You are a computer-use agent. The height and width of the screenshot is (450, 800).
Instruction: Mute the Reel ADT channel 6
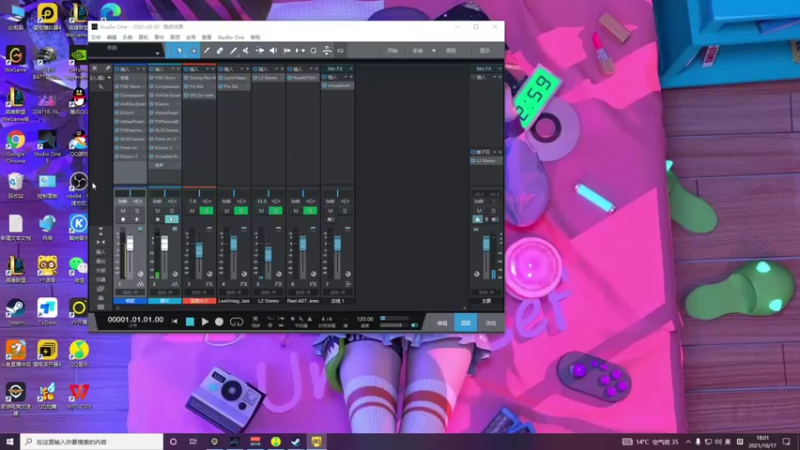[296, 211]
